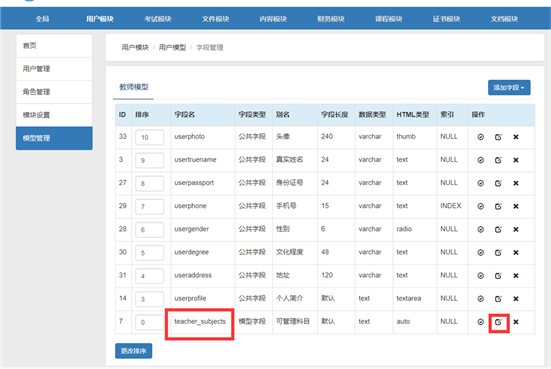
Task: Click the INDEX value in userphone row
Action: point(450,206)
